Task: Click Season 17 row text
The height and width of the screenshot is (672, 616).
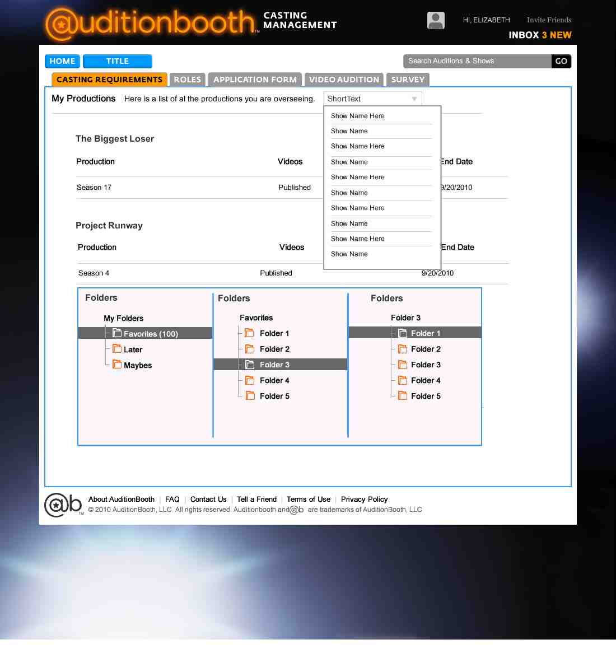Action: pos(94,187)
